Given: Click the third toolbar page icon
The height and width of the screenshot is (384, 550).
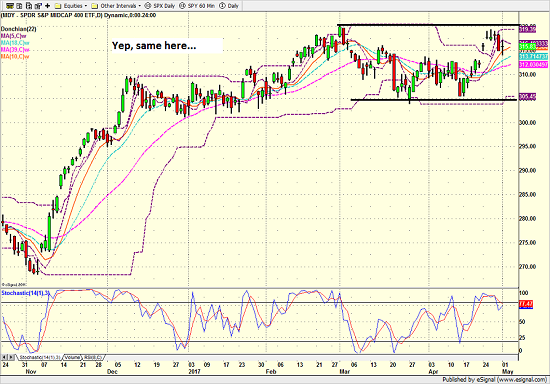Looking at the screenshot, I should (x=29, y=6).
